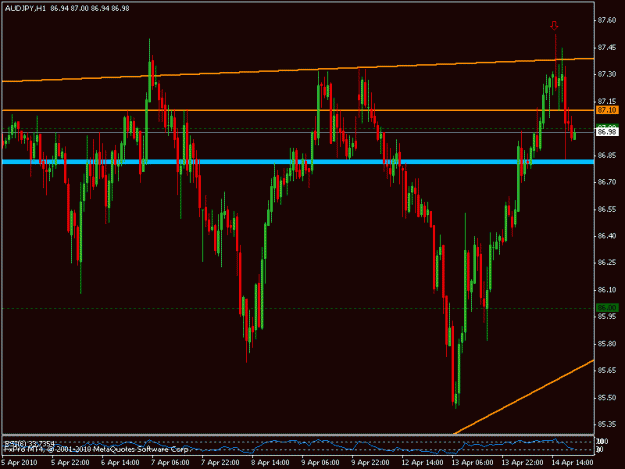
Task: Click the 5 Apr 22:00 time label
Action: point(70,463)
